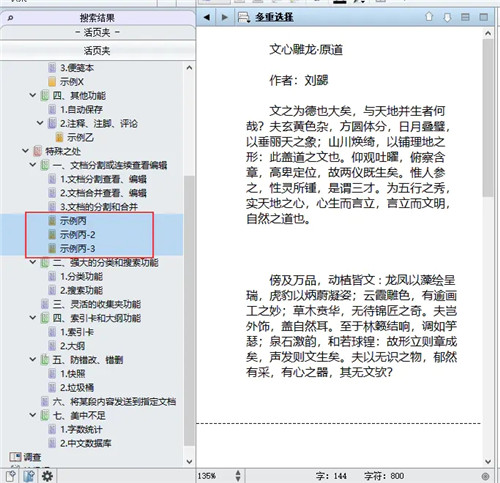Open 2.大纲 in the binder
The width and height of the screenshot is (500, 483).
pyautogui.click(x=72, y=346)
